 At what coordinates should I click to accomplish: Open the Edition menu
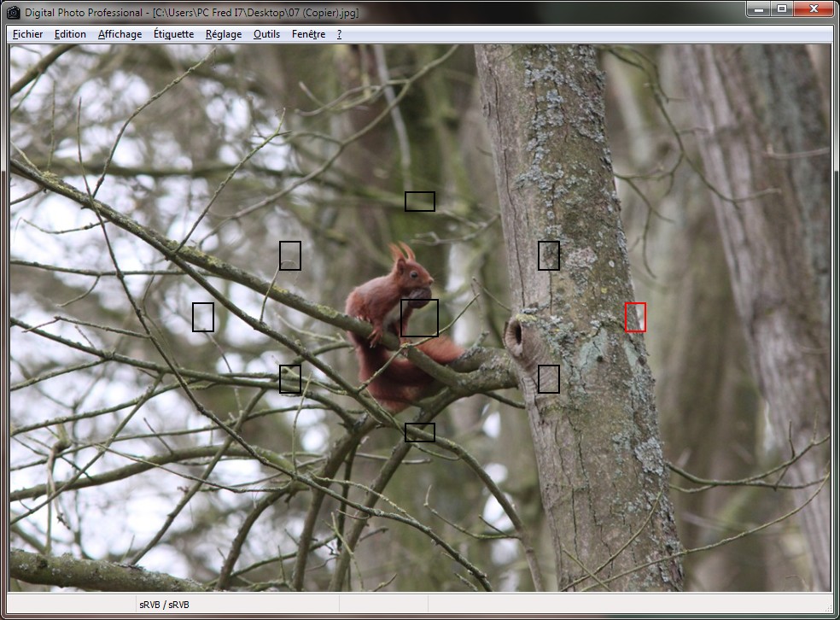(70, 34)
